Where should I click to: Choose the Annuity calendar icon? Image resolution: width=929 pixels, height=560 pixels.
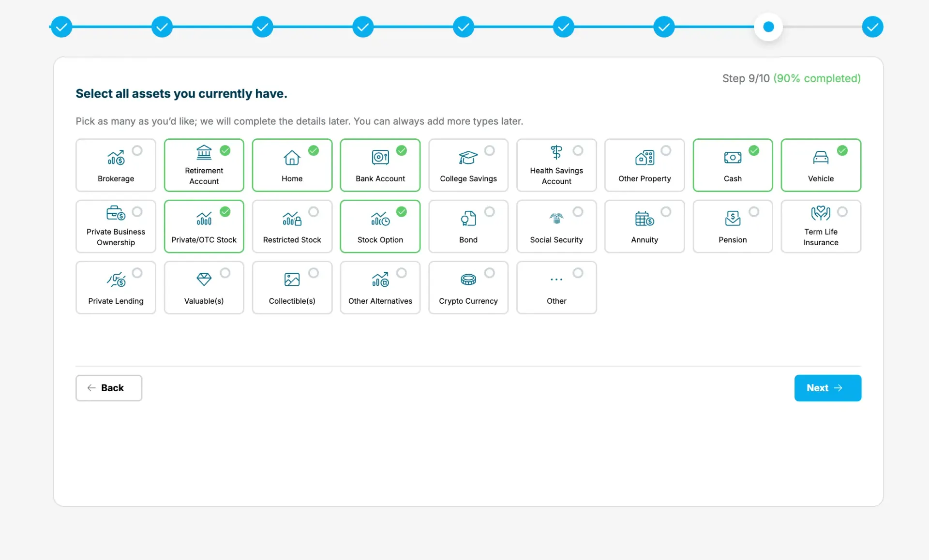pyautogui.click(x=644, y=219)
